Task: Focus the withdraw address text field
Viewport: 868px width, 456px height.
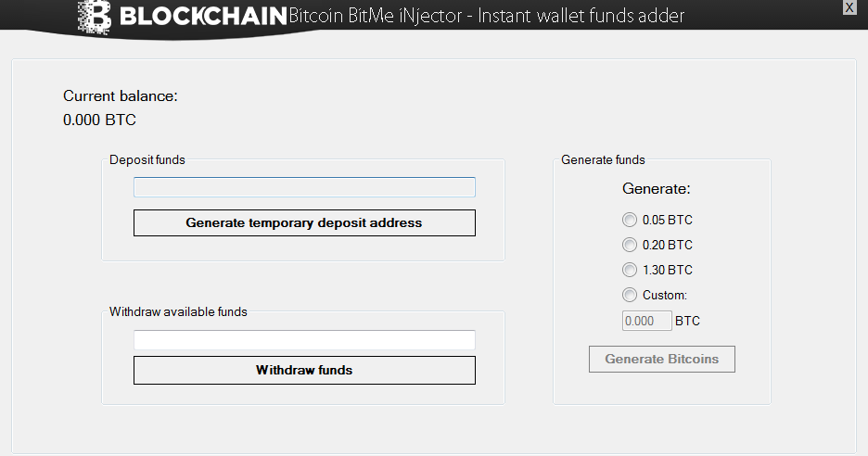Action: click(x=304, y=340)
